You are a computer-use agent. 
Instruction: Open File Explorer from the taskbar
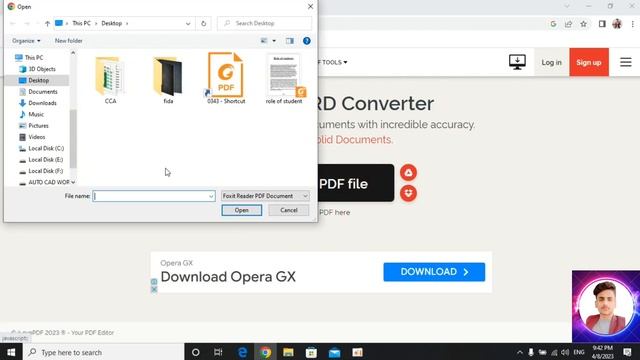288,352
